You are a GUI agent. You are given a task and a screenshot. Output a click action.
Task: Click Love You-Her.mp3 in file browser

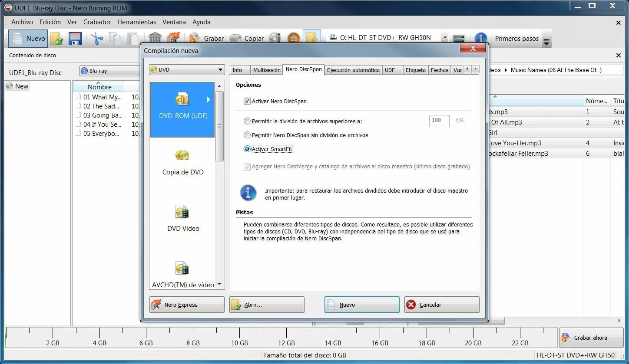coord(514,143)
